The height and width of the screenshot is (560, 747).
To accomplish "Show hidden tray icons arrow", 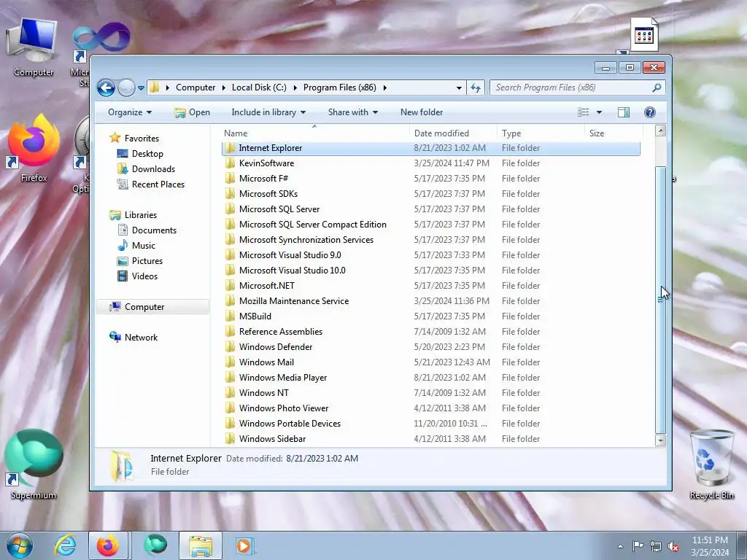I will click(620, 546).
